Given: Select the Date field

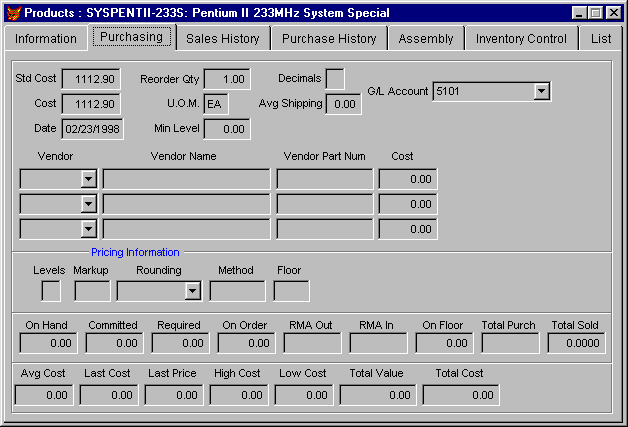Looking at the screenshot, I should [x=91, y=129].
